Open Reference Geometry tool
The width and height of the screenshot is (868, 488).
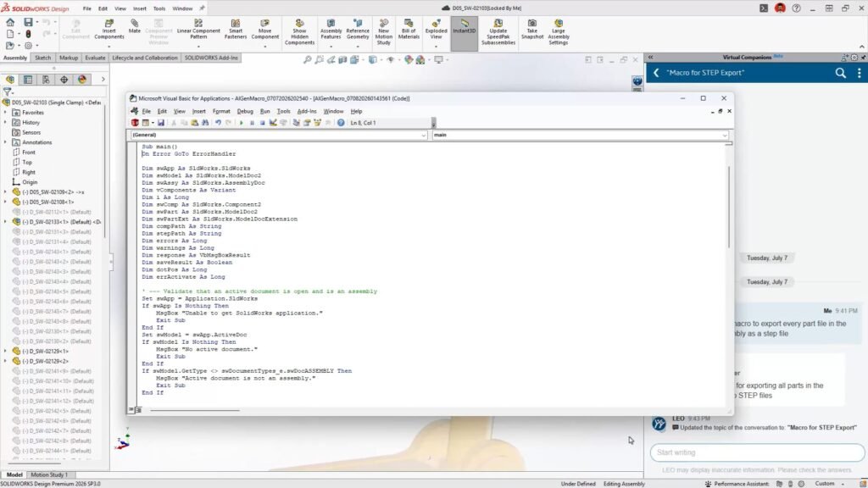[358, 30]
